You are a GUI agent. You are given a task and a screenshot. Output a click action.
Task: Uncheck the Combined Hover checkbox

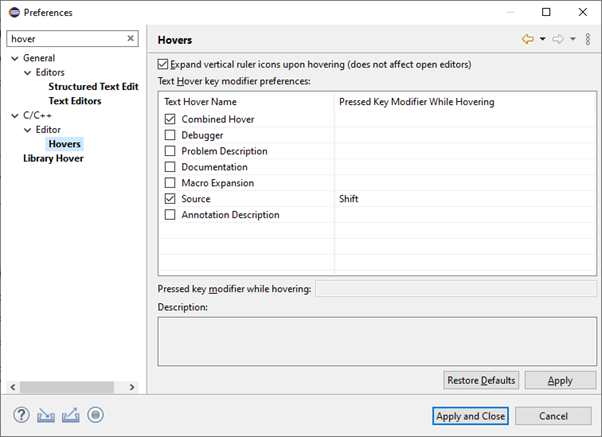pos(170,119)
